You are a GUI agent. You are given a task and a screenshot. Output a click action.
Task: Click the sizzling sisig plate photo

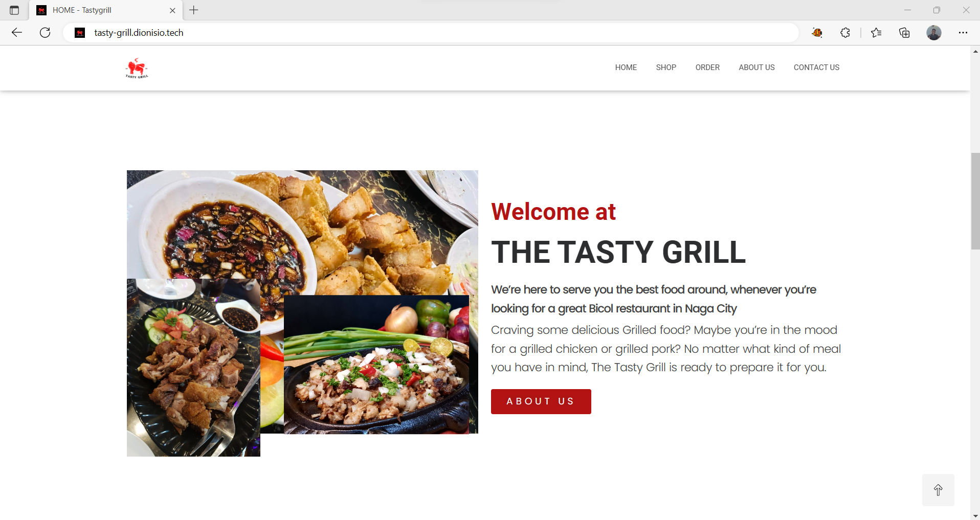tap(376, 365)
